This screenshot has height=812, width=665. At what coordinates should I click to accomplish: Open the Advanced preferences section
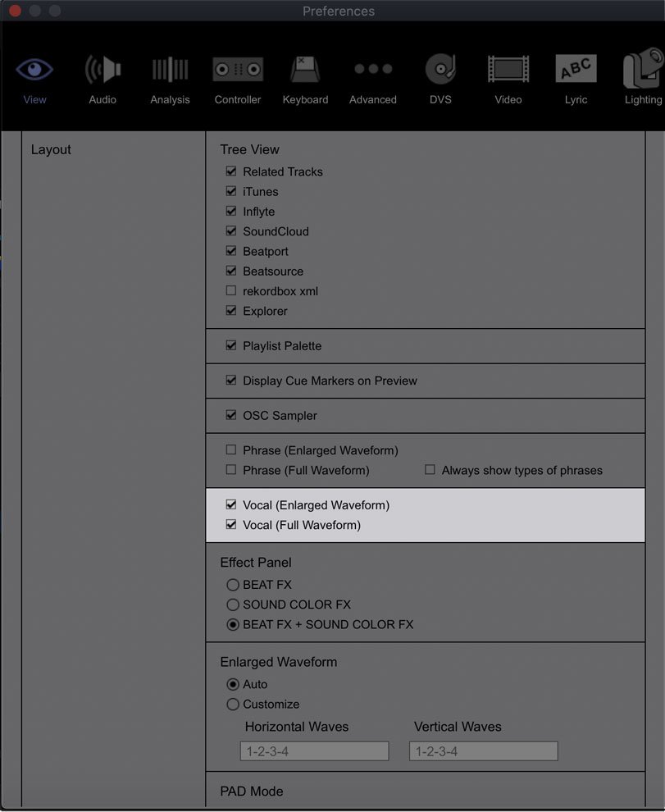372,67
